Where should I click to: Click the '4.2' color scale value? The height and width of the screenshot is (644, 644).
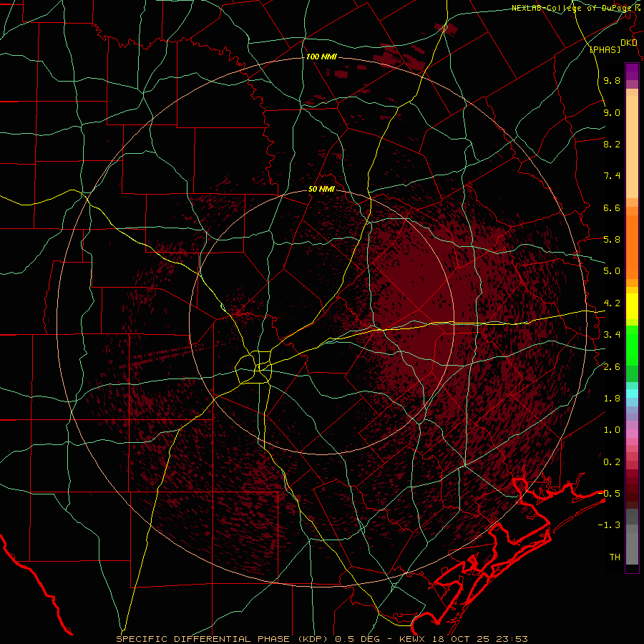pyautogui.click(x=612, y=303)
